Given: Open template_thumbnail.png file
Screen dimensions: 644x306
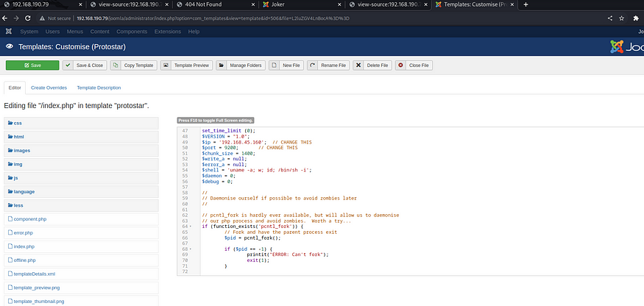Looking at the screenshot, I should (x=81, y=301).
